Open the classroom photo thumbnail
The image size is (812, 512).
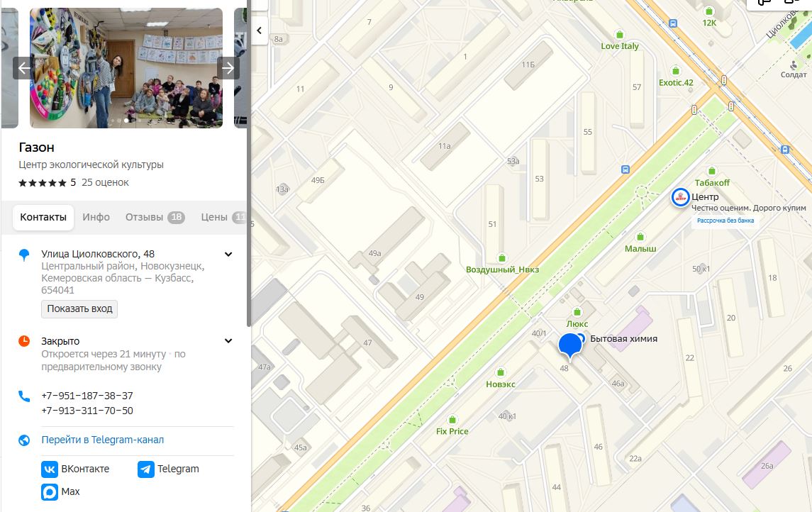(x=126, y=68)
